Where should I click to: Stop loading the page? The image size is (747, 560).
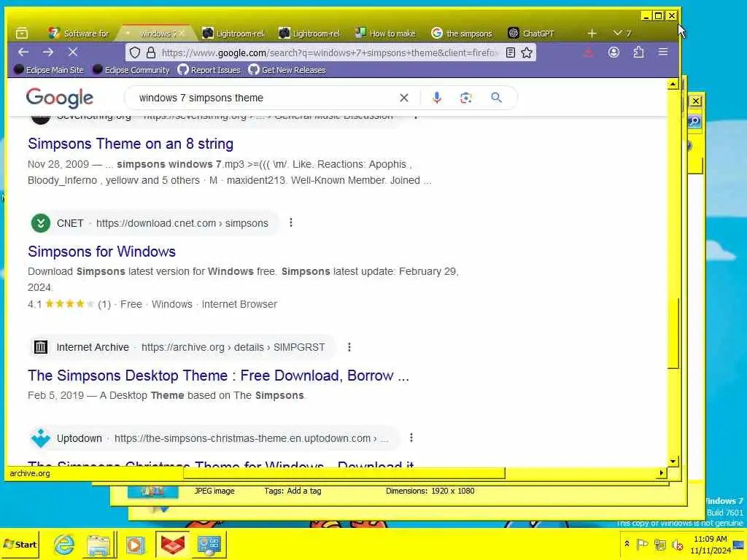coord(73,52)
